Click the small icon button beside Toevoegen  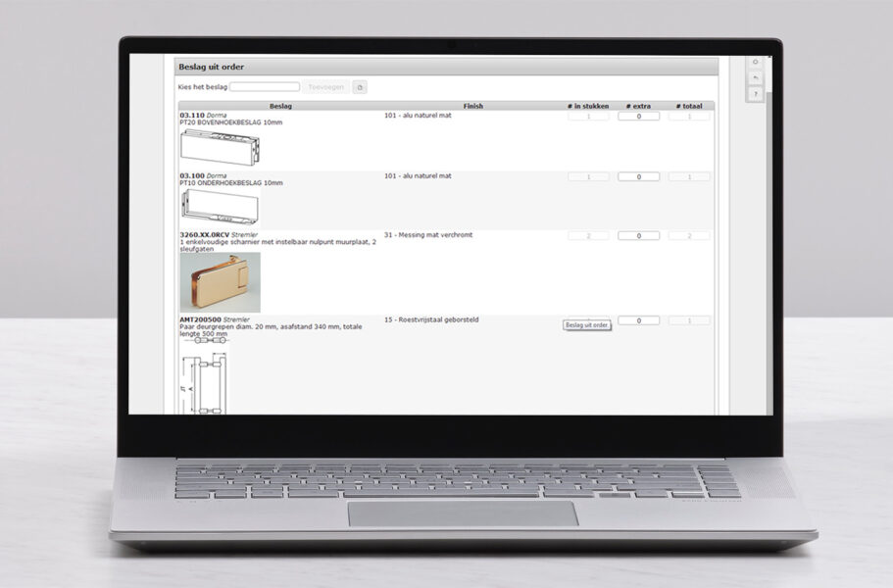tap(360, 87)
